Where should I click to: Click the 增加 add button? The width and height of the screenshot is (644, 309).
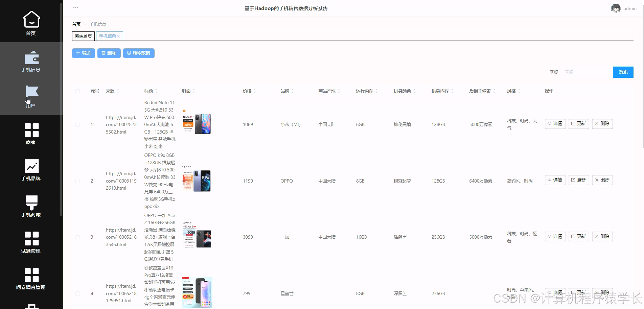(x=83, y=53)
